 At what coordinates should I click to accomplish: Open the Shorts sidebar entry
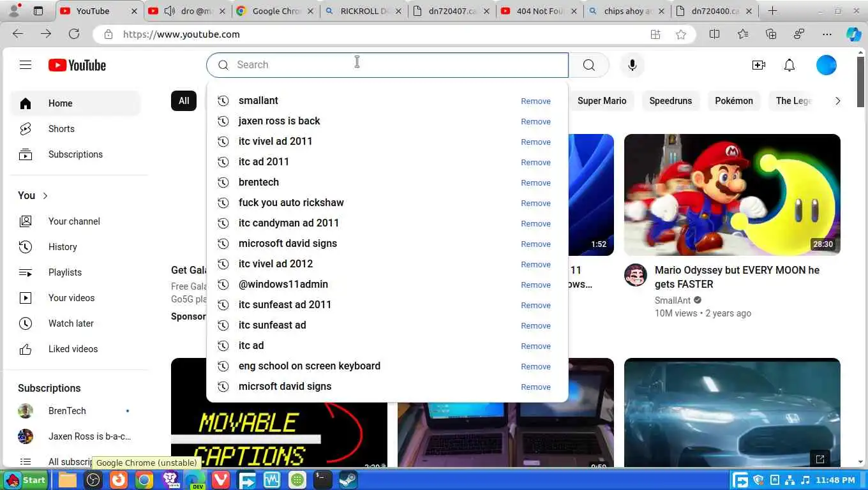(x=75, y=129)
